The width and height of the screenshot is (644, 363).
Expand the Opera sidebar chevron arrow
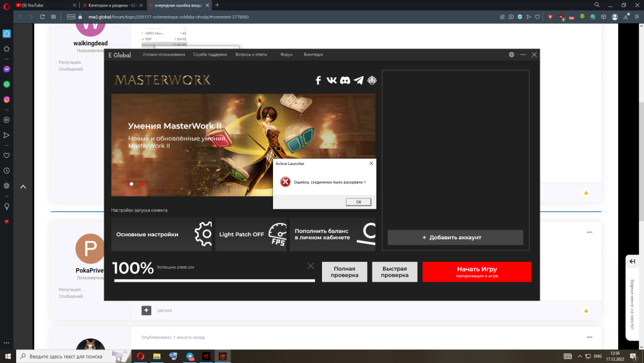(x=23, y=187)
